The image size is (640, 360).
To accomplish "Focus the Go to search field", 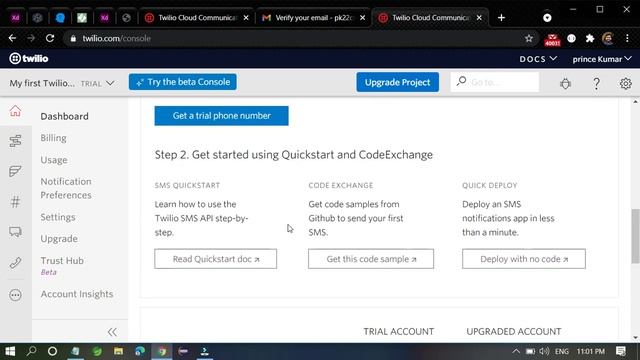I will (x=495, y=82).
